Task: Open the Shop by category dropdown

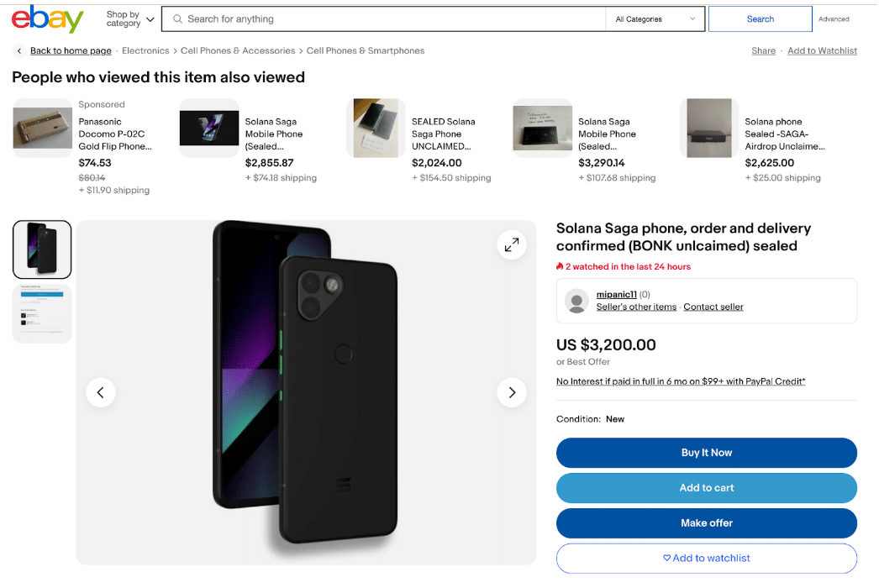Action: [130, 18]
